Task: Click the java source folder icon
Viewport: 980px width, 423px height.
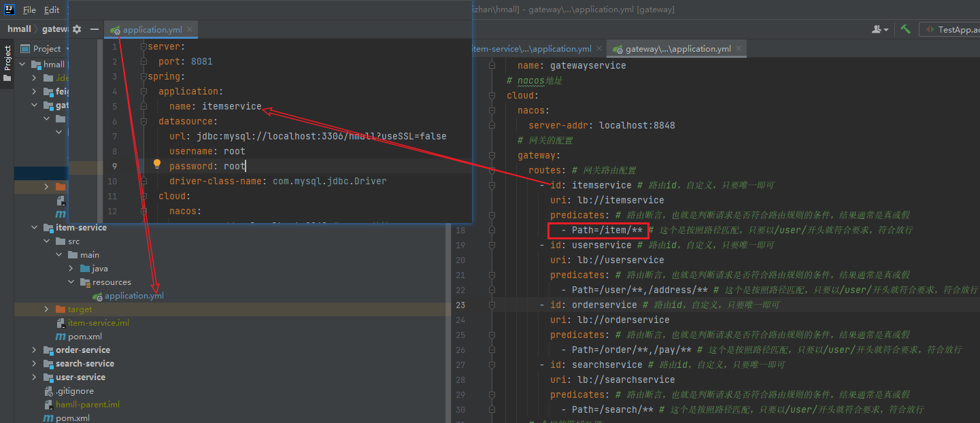Action: (x=85, y=269)
